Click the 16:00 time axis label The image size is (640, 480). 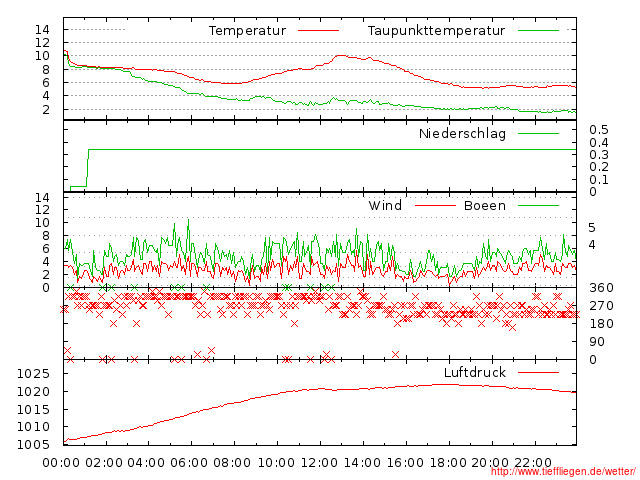coord(405,463)
